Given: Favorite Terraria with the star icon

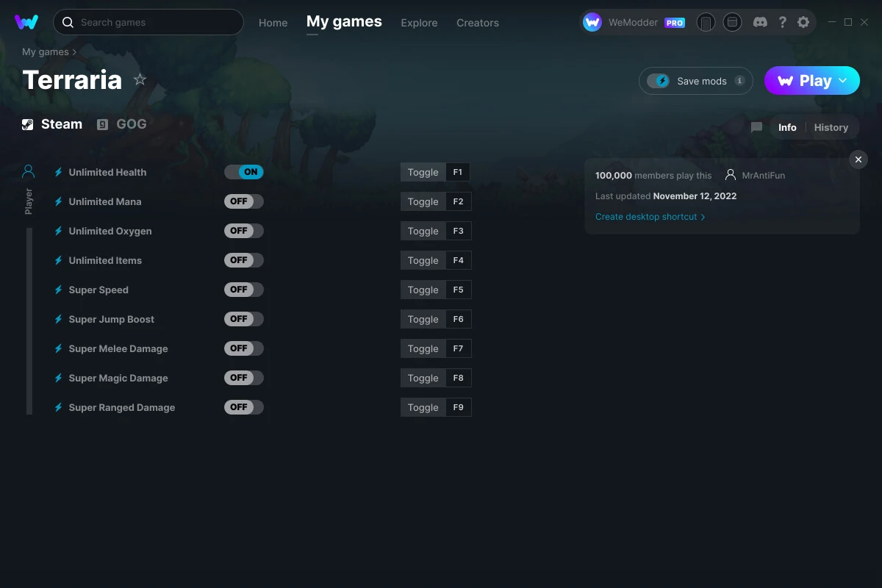Looking at the screenshot, I should [x=140, y=80].
